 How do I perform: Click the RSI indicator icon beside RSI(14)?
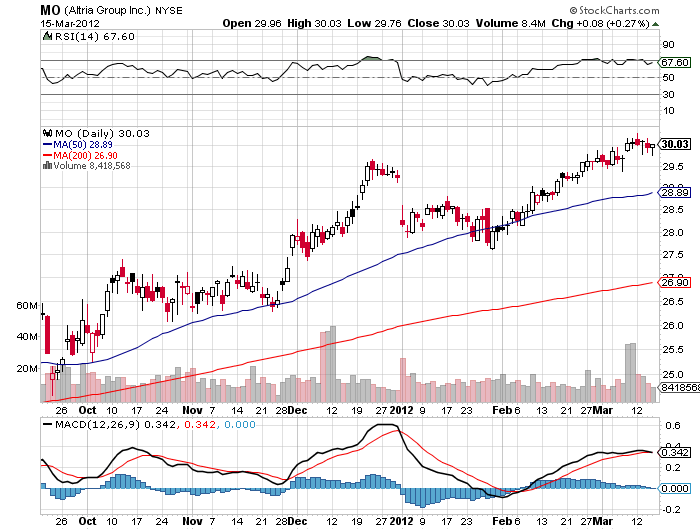[x=47, y=36]
